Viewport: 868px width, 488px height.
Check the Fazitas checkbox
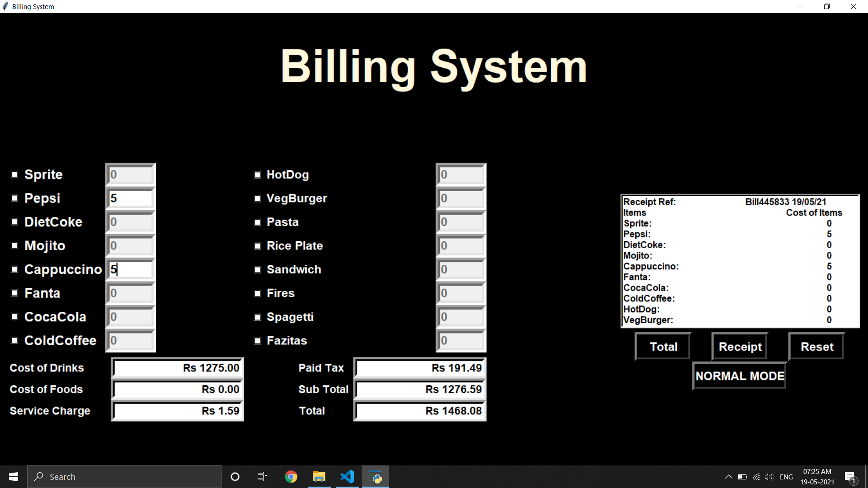[x=258, y=341]
